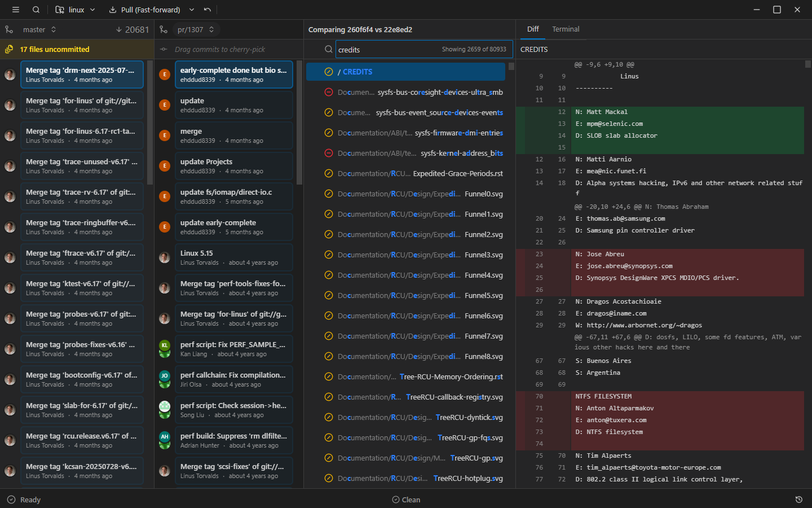Click the uncommitted files stack icon
Viewport: 812px width, 508px height.
9,50
